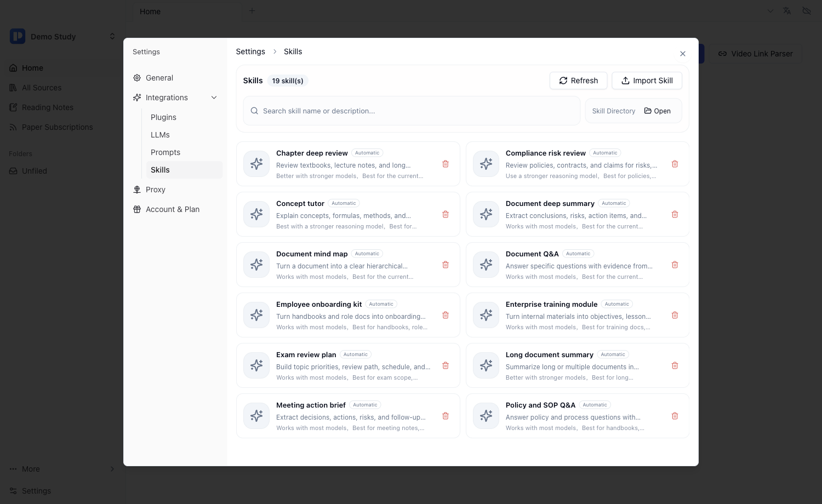Click the Chapter deep review sparkle icon
This screenshot has width=822, height=504.
[x=256, y=164]
